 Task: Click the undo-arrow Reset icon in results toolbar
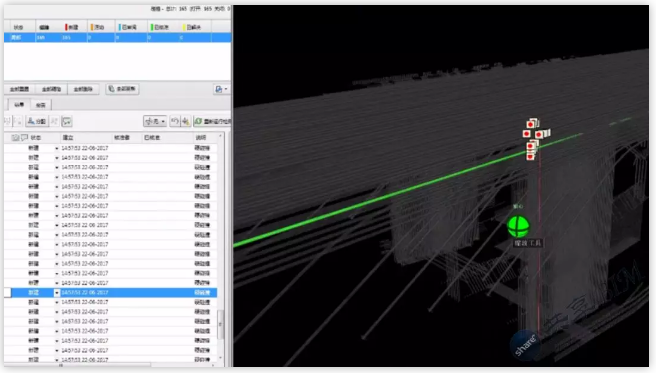pos(175,121)
